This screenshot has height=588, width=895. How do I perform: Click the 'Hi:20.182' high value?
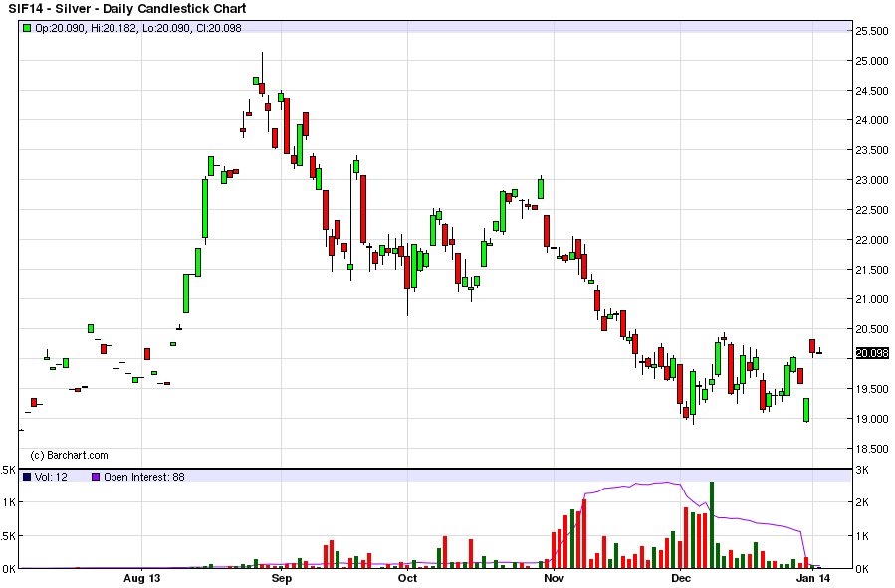(113, 28)
